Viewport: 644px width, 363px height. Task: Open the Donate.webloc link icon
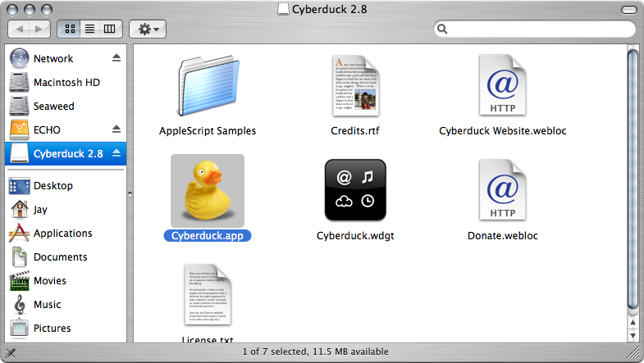click(502, 190)
